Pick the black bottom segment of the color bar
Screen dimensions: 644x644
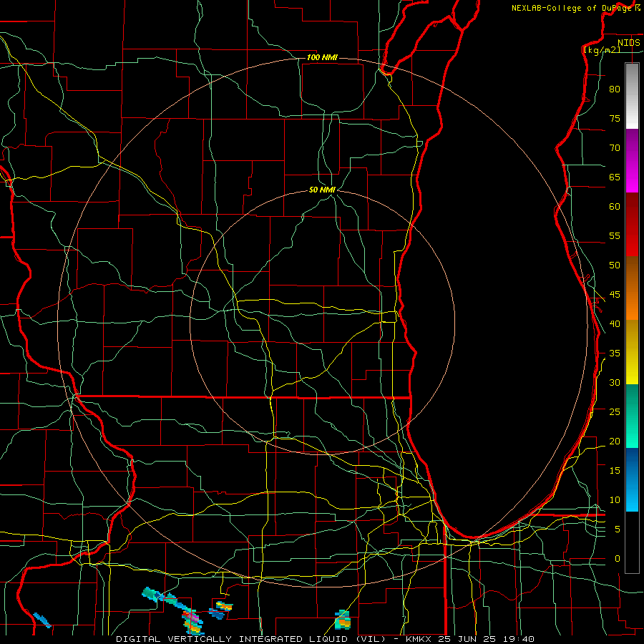pyautogui.click(x=632, y=542)
